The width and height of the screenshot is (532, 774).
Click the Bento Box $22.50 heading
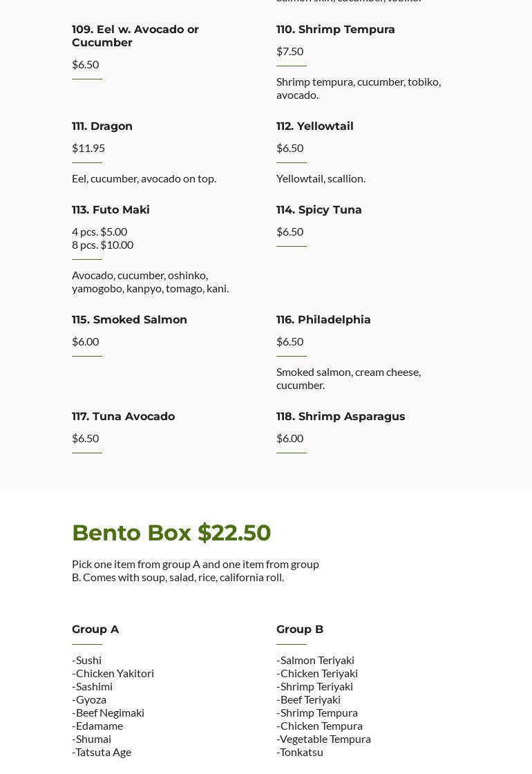(x=171, y=533)
